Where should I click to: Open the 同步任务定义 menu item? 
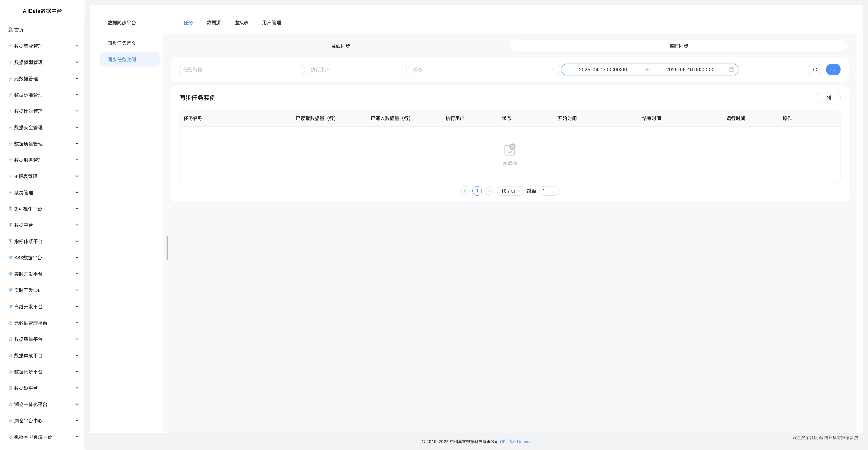tap(122, 43)
